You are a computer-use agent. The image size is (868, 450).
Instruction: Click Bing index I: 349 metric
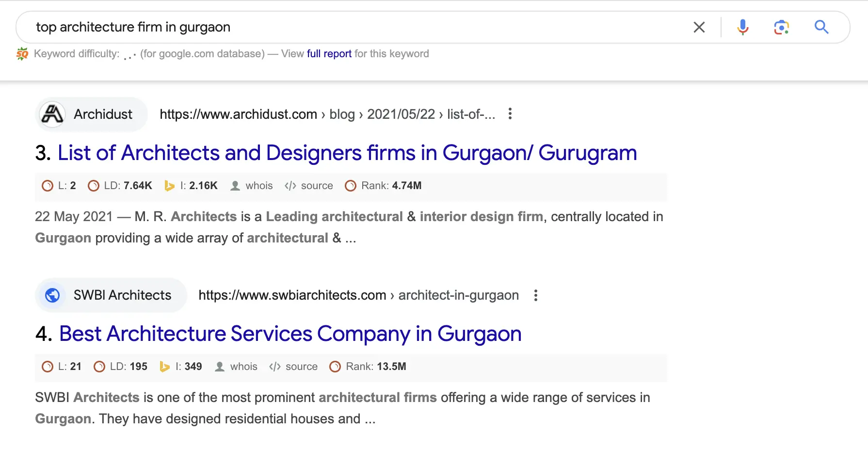188,367
